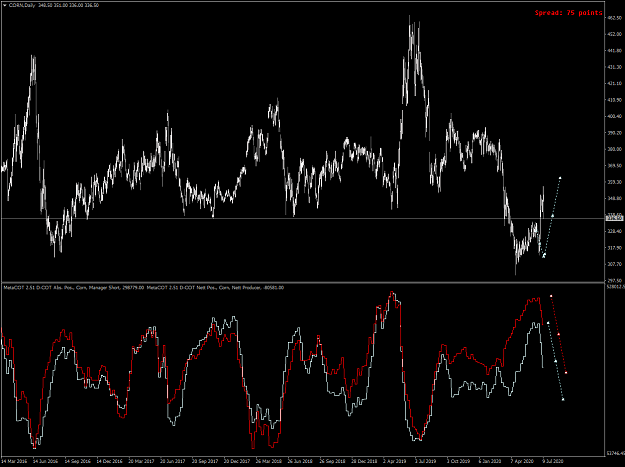Viewport: 625px width, 467px height.
Task: Click the 6 Jan 2020 date label
Action: (491, 461)
